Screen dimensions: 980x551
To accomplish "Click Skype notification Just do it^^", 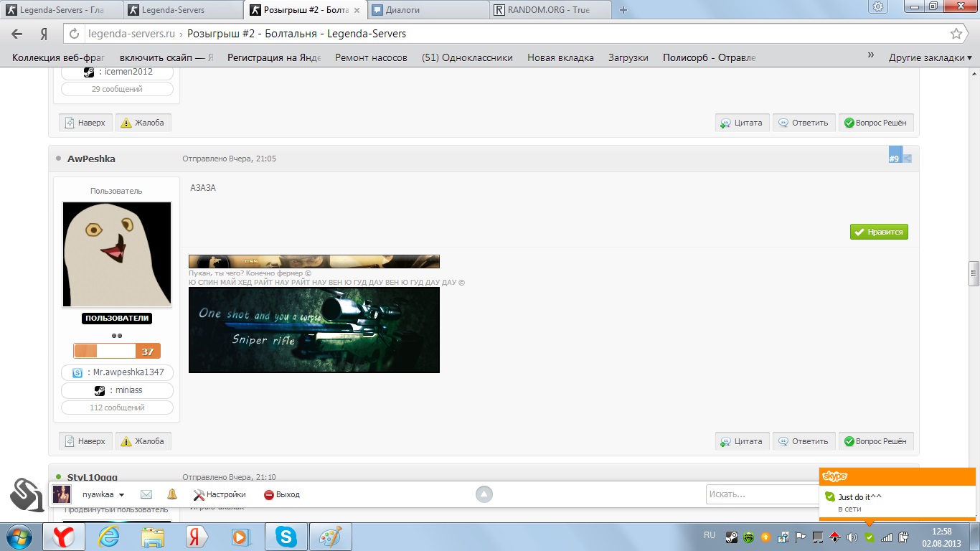I will point(897,501).
